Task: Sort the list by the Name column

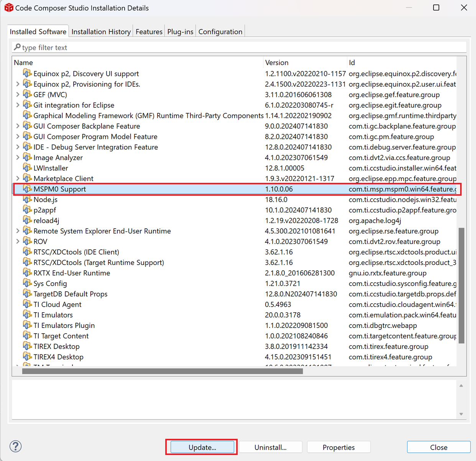Action: (138, 62)
